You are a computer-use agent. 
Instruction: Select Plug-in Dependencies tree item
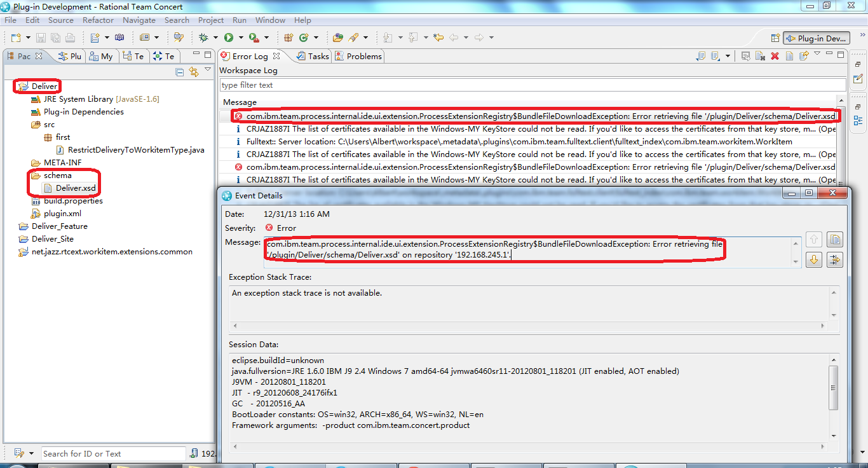[x=78, y=111]
